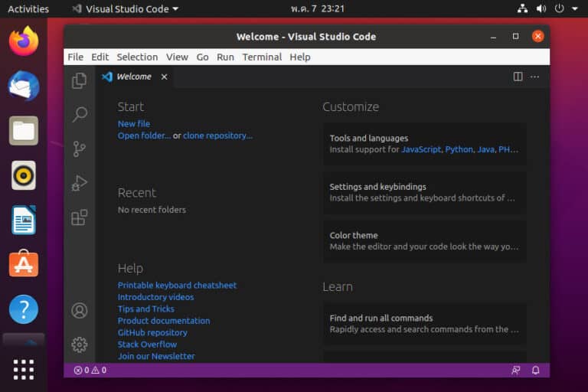Open Printable keyboard cheatsheet link
This screenshot has width=588, height=392.
[x=177, y=286]
